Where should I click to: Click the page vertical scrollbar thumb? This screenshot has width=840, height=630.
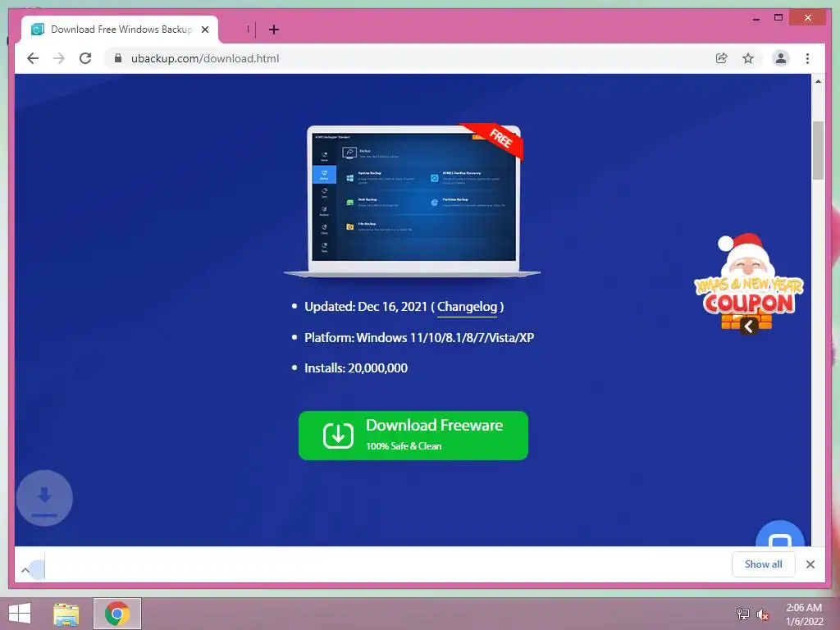[818, 151]
